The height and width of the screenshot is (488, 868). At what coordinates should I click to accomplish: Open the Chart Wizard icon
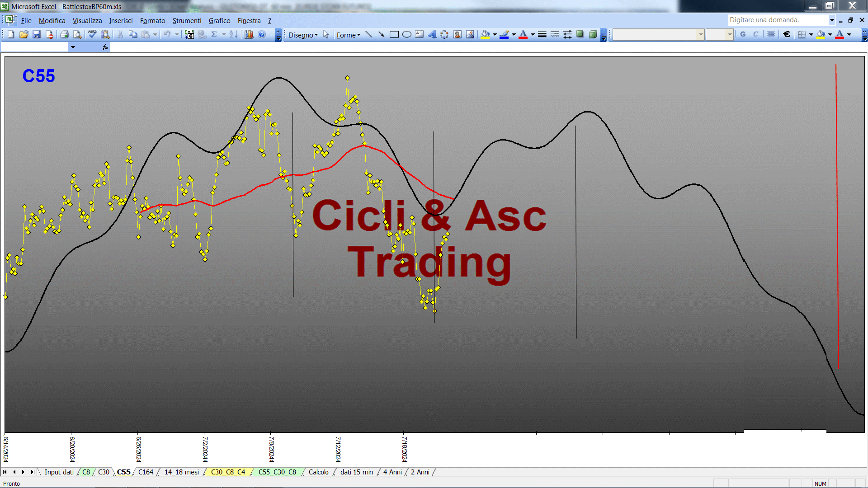249,34
